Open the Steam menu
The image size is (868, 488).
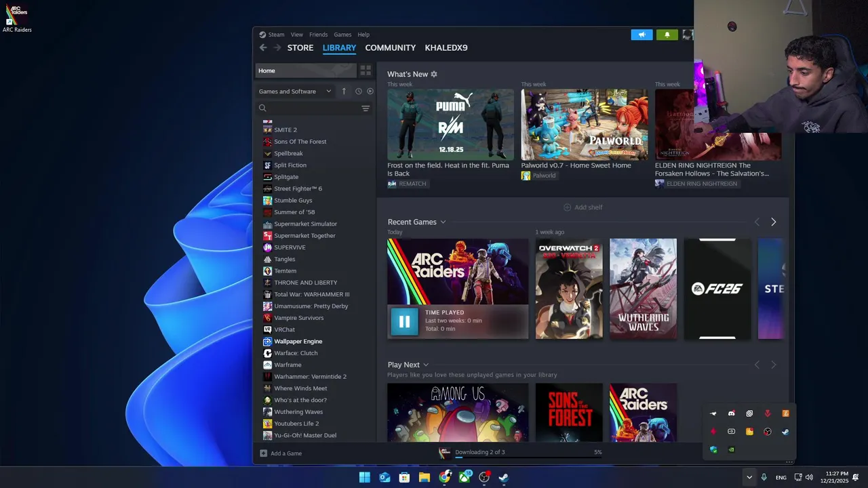(277, 35)
